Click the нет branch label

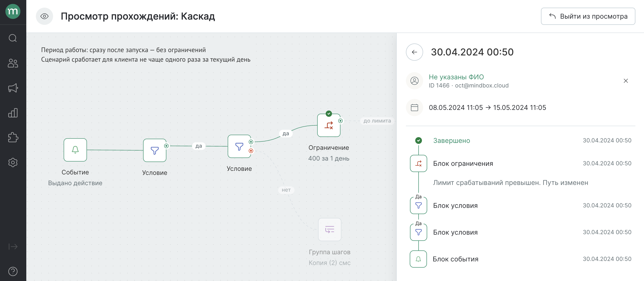[x=286, y=190]
